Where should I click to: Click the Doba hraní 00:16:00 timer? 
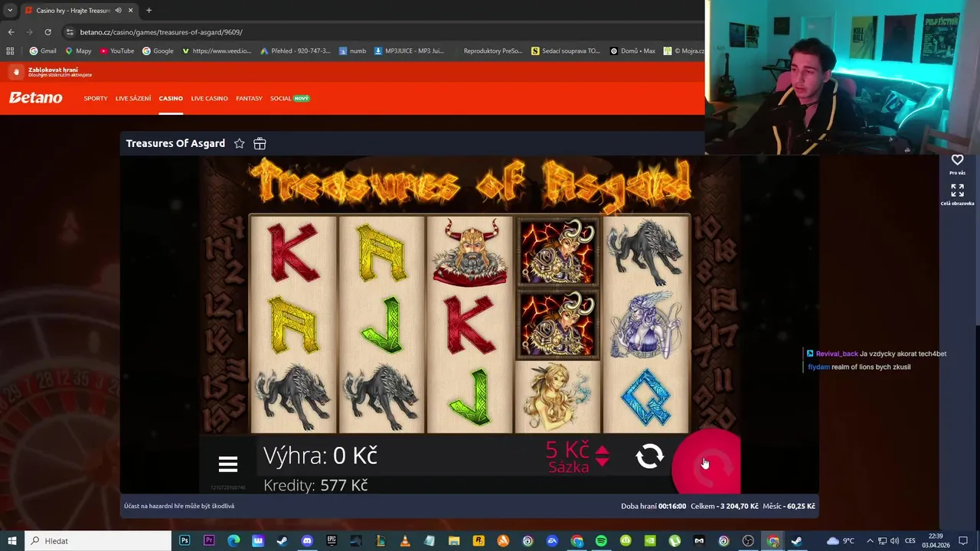coord(653,506)
